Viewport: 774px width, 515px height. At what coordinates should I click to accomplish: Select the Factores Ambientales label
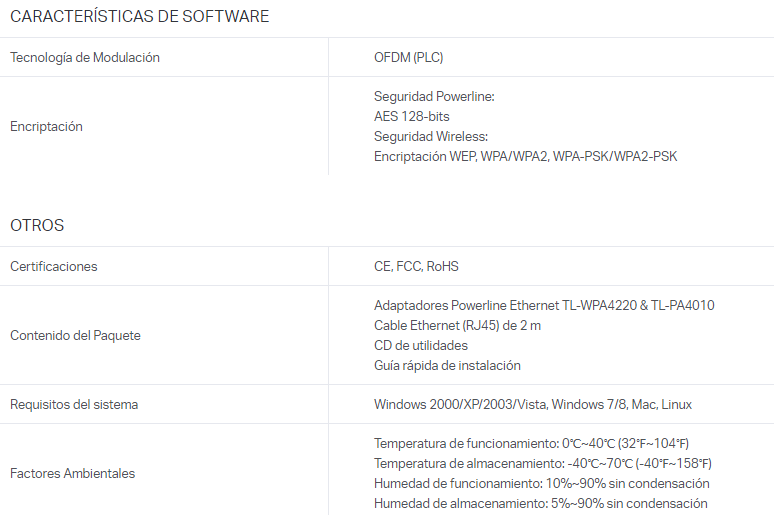73,473
